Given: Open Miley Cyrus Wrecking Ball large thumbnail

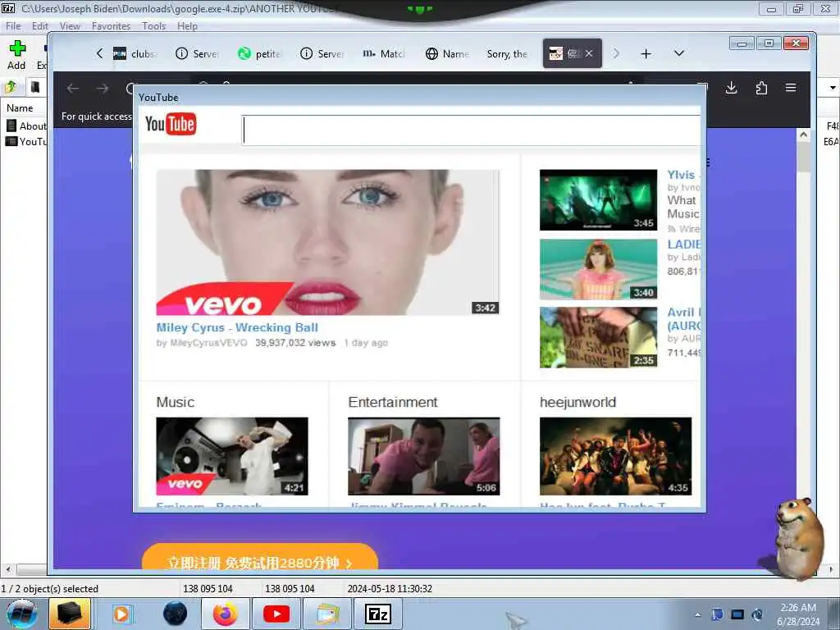Looking at the screenshot, I should click(x=327, y=242).
